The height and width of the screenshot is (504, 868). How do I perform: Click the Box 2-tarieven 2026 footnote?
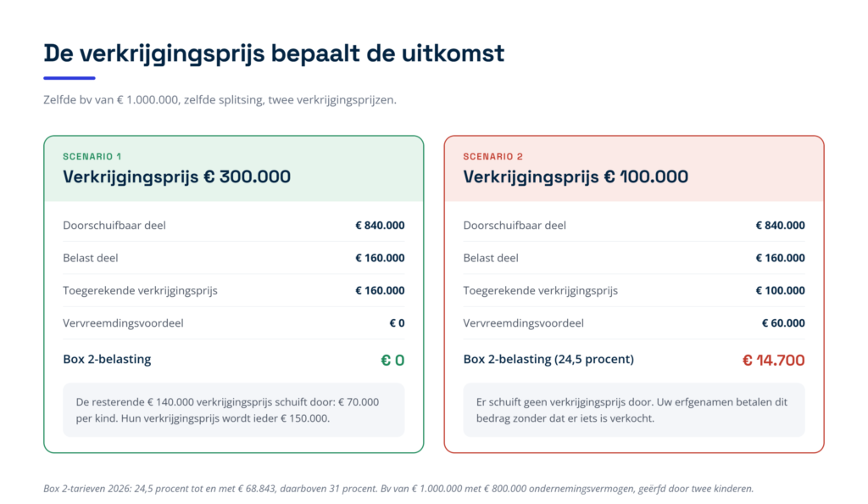pos(398,489)
